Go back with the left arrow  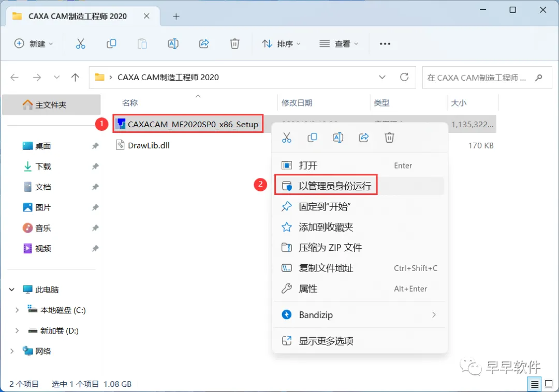click(14, 77)
